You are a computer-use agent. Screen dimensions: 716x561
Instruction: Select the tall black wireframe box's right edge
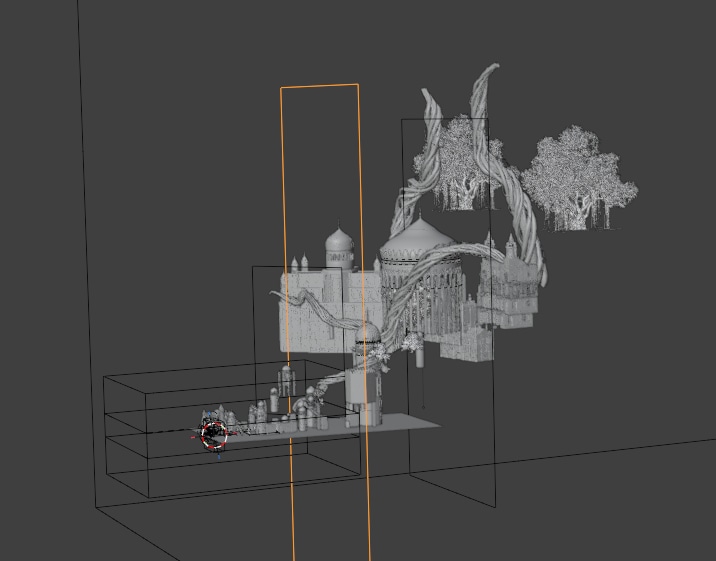coord(494,350)
